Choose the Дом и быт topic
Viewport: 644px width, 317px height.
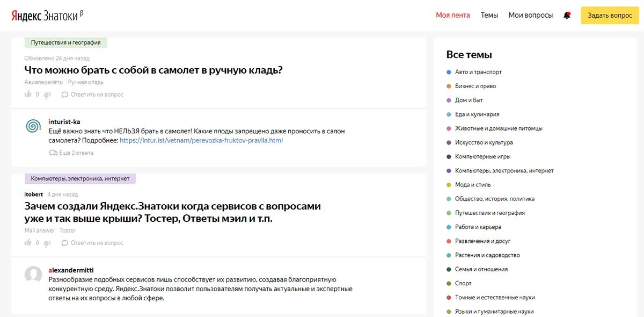pyautogui.click(x=469, y=100)
